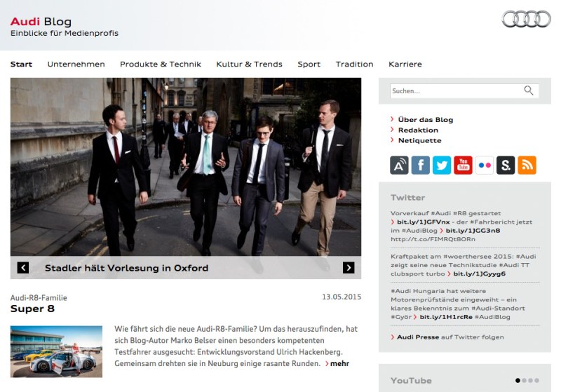The width and height of the screenshot is (561, 392).
Task: Open the Audi app icon link
Action: point(399,165)
